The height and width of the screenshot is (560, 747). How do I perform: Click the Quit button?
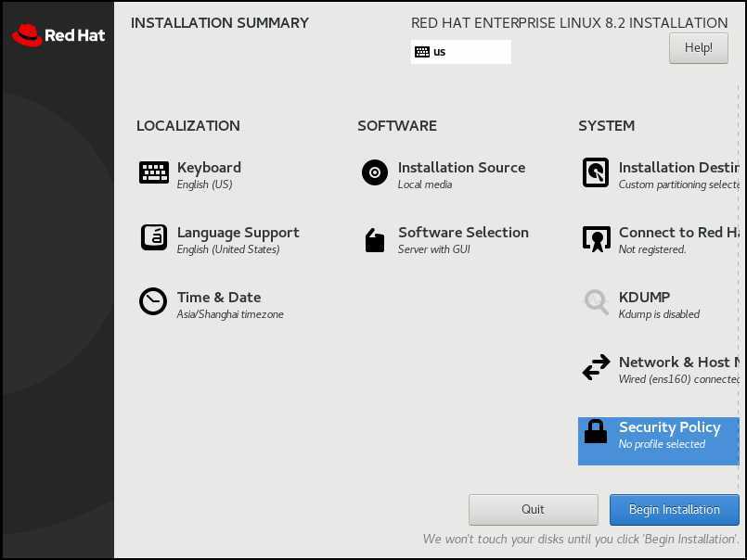[533, 510]
